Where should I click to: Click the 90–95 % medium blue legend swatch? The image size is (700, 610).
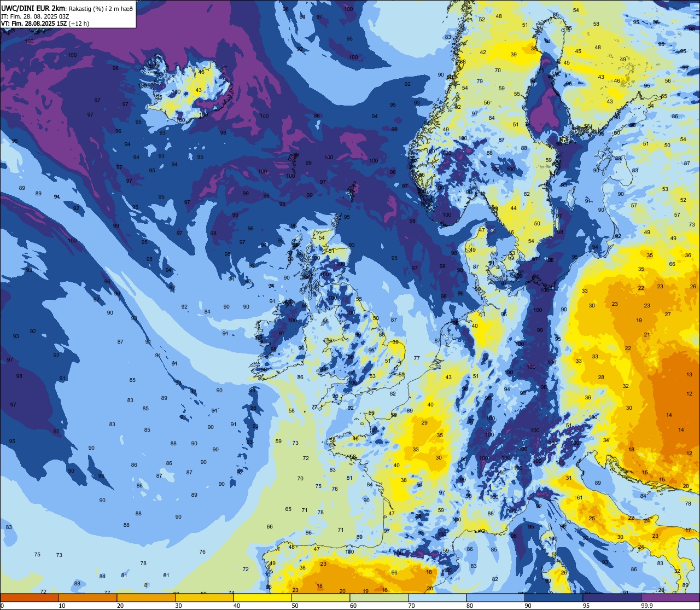553,597
